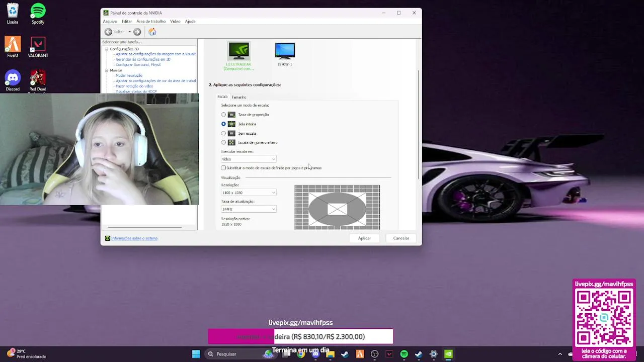Click the scaling preview test pattern

tap(337, 207)
